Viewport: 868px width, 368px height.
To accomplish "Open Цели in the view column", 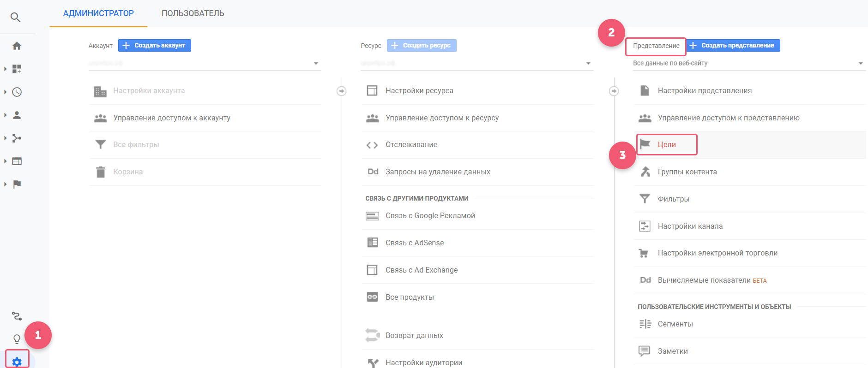I will click(667, 144).
